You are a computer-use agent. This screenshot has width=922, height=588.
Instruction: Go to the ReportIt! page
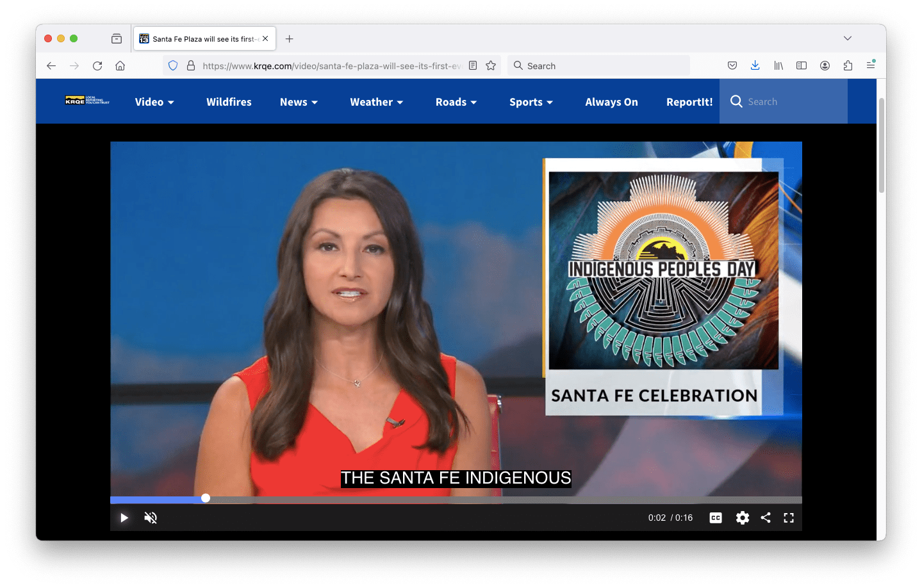[689, 102]
